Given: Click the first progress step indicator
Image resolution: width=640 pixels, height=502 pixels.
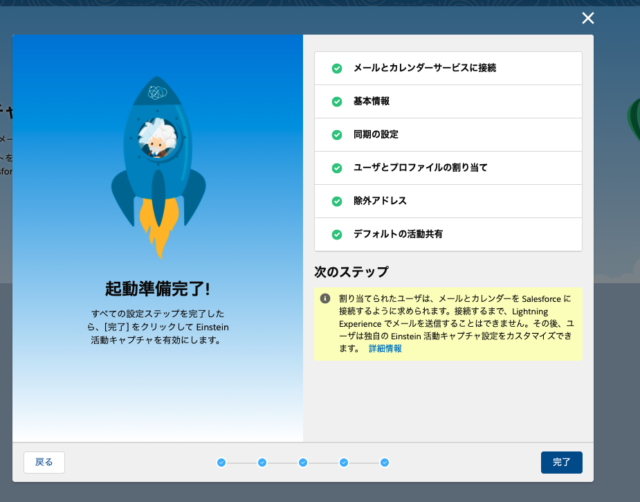Looking at the screenshot, I should coord(221,462).
